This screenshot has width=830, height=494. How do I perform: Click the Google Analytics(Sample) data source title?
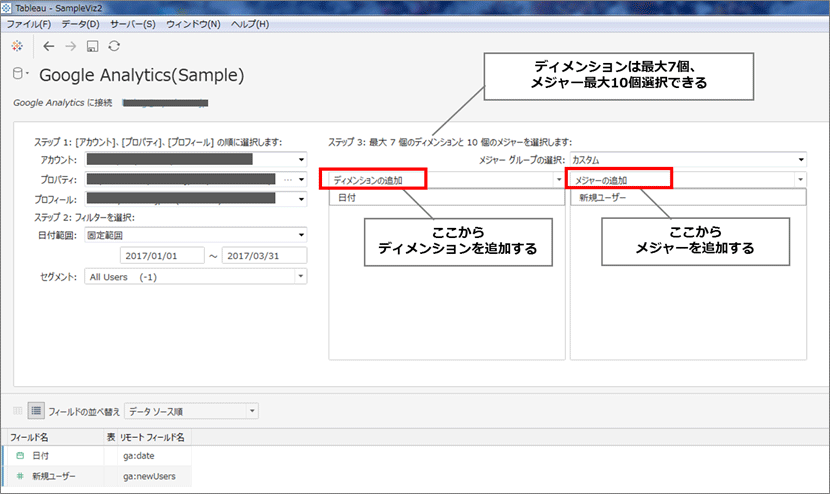(x=141, y=75)
